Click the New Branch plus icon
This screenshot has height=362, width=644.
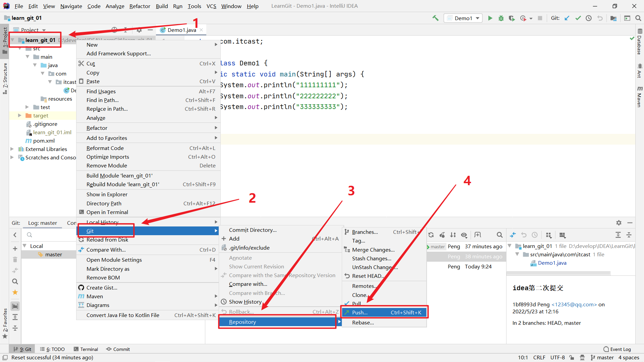pyautogui.click(x=15, y=249)
